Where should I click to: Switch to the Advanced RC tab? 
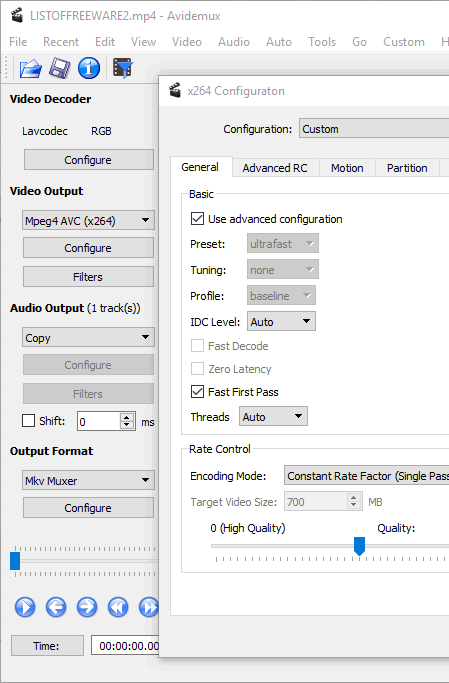click(275, 168)
